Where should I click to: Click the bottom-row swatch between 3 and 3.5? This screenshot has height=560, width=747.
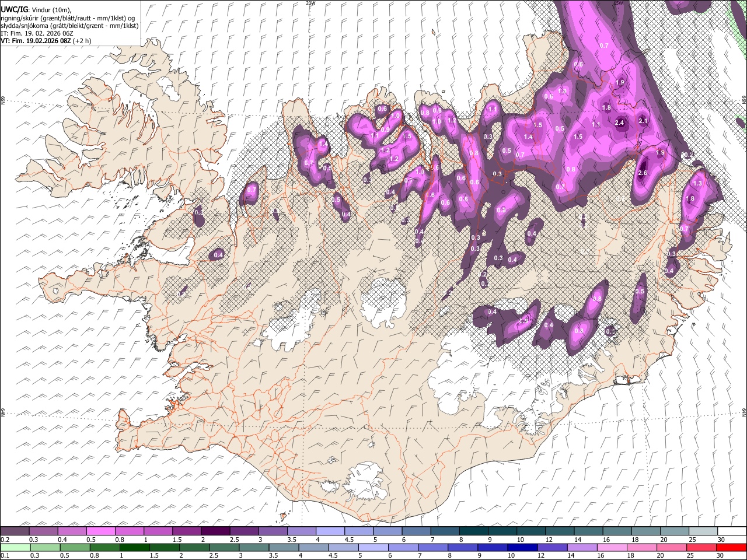tap(254, 547)
